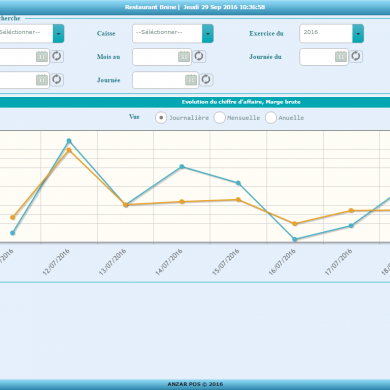
Task: Open the calendar picker in the 'Journée du' field
Action: 341,57
